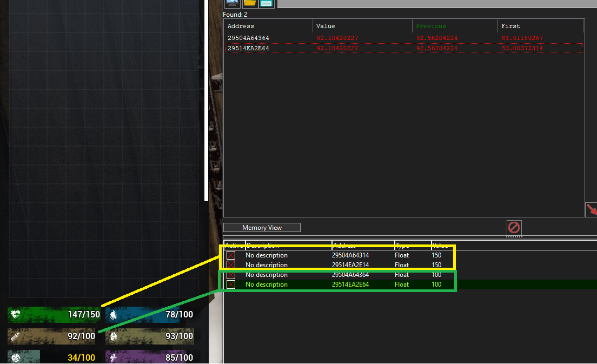Click the icon on the olive 93/100 bar
Screen dimensions: 597x364
coord(114,336)
